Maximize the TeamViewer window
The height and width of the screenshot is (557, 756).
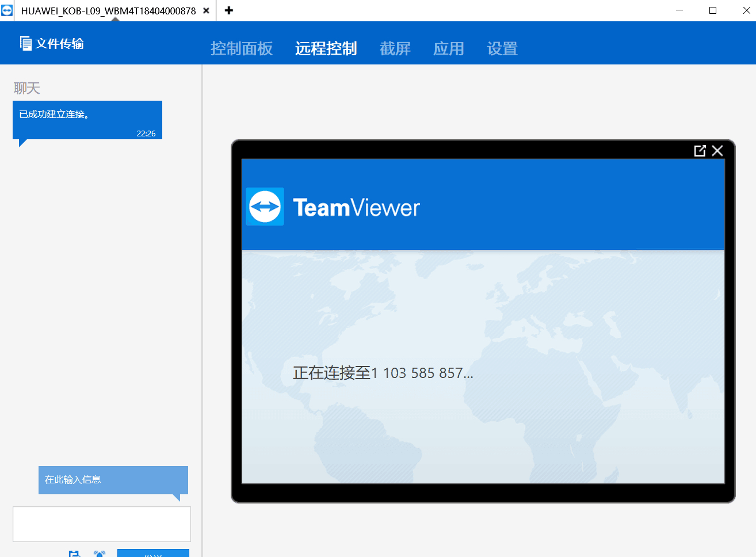tap(713, 10)
